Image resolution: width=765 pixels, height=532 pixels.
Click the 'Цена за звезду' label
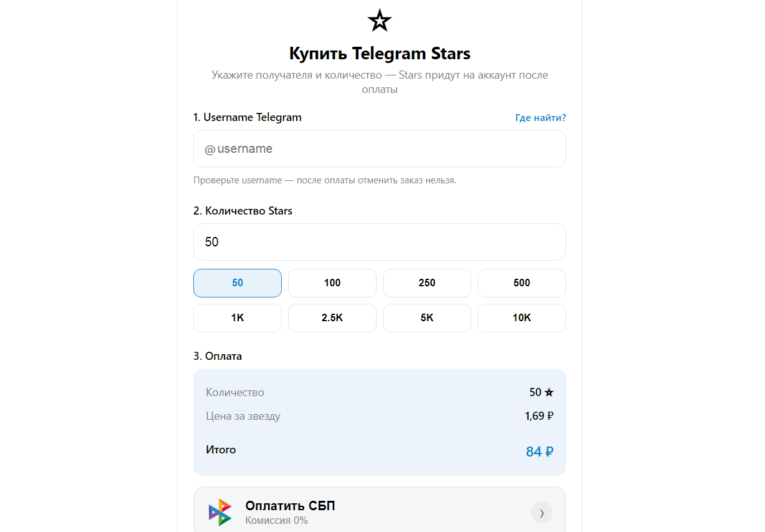[243, 416]
